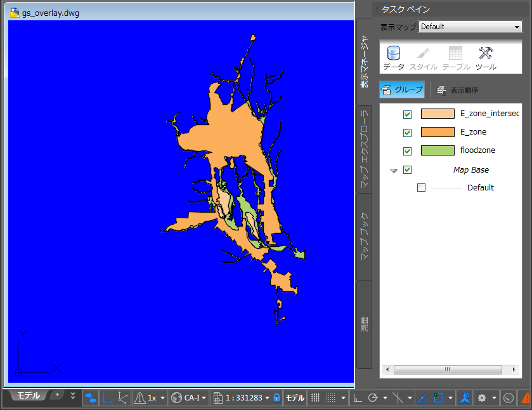Click the グループ (Group) button

tap(402, 89)
